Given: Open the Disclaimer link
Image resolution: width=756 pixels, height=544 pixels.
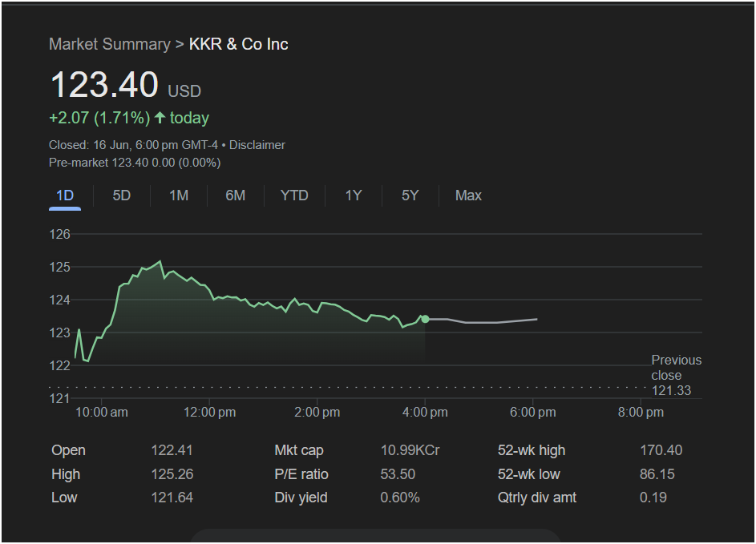Looking at the screenshot, I should tap(257, 145).
